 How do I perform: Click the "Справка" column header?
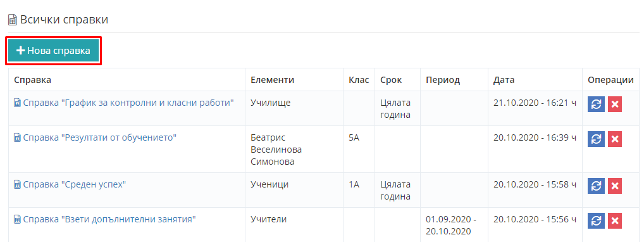pos(32,80)
